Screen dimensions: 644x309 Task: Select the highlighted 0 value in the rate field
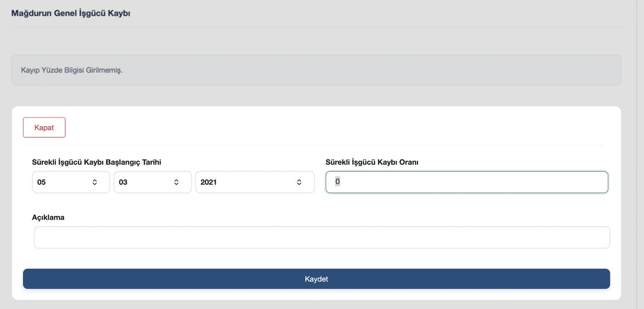(x=338, y=182)
